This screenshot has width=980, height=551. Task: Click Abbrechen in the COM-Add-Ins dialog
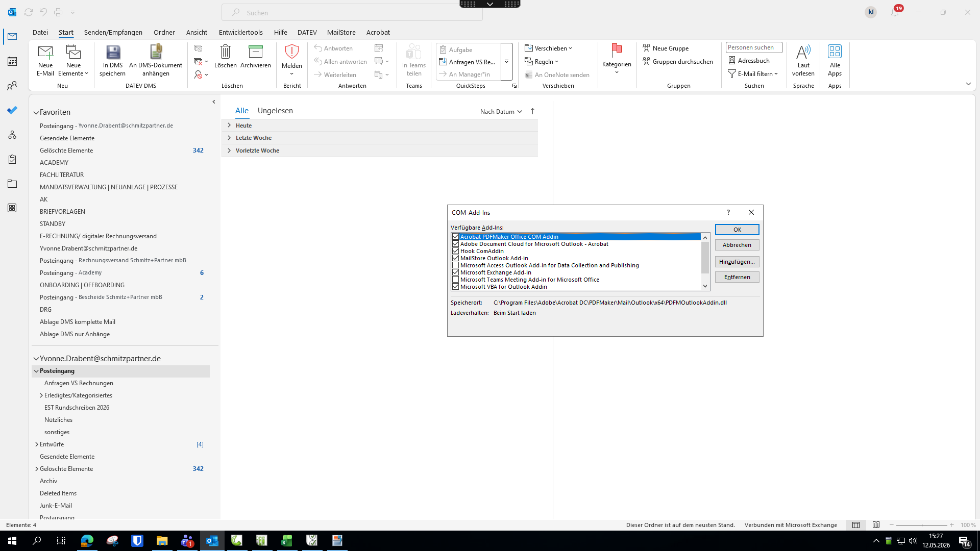click(737, 245)
